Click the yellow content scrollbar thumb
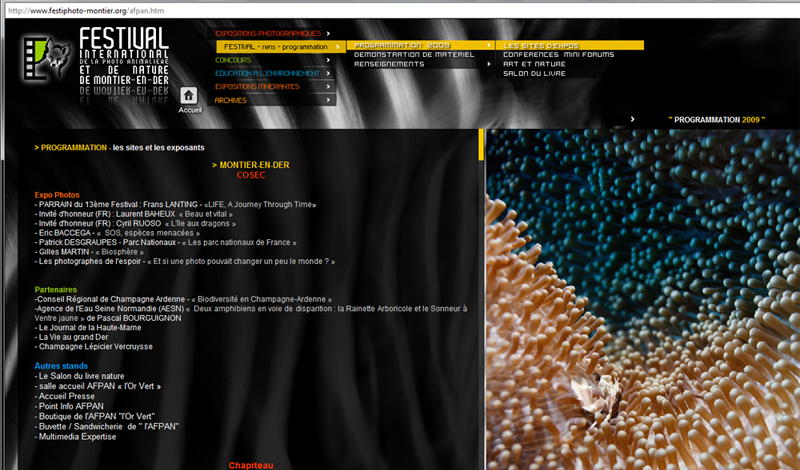This screenshot has width=800, height=470. click(481, 145)
